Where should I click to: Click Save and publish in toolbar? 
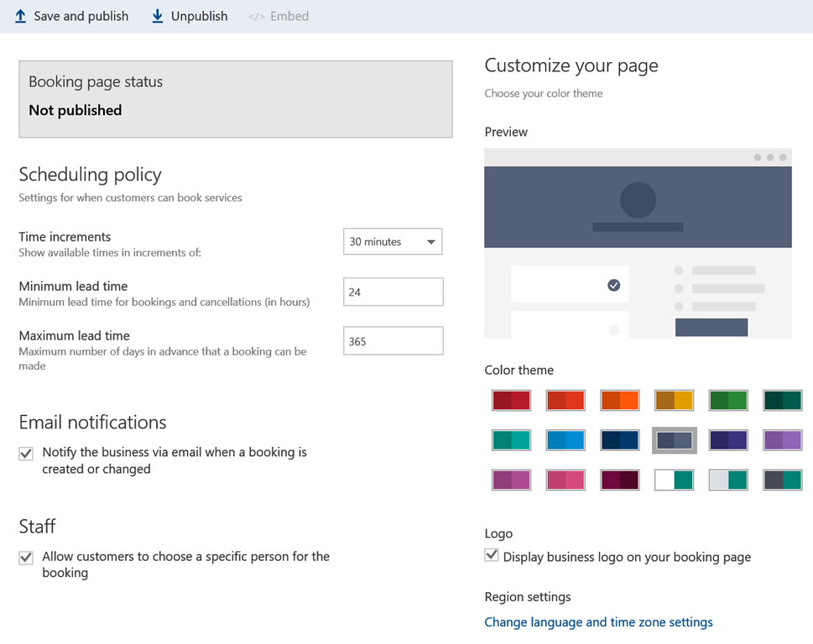point(81,16)
